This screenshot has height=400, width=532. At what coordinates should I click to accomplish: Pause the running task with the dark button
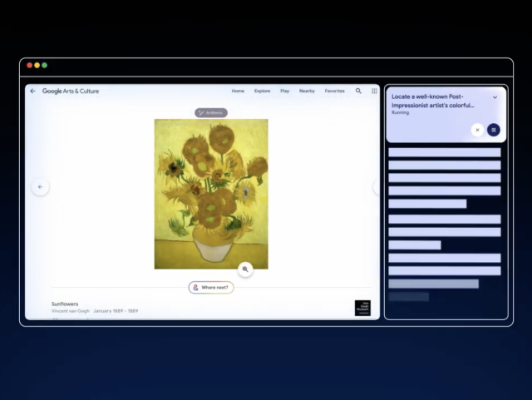point(494,130)
